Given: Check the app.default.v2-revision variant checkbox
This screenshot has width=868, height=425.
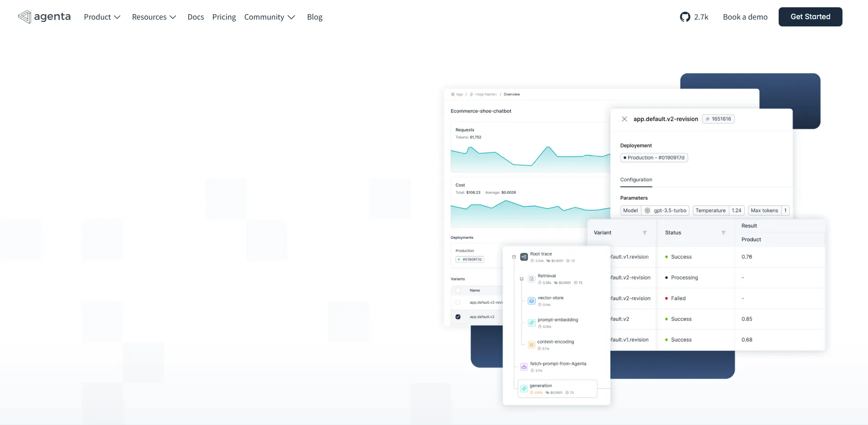Looking at the screenshot, I should coord(458,302).
